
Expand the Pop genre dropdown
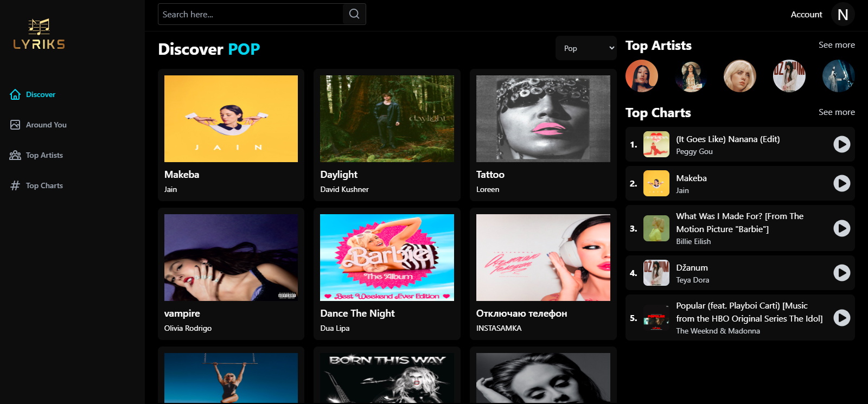click(586, 48)
